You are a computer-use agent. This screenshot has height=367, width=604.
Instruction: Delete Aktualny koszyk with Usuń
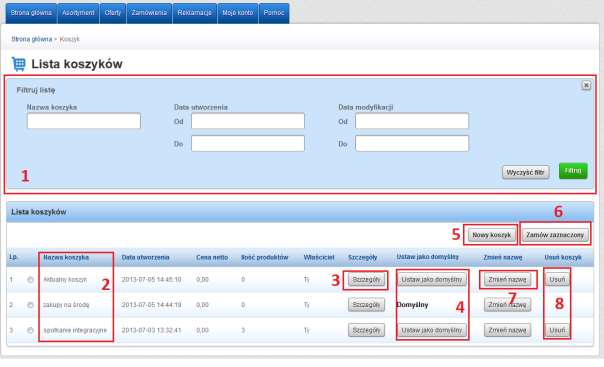point(557,280)
